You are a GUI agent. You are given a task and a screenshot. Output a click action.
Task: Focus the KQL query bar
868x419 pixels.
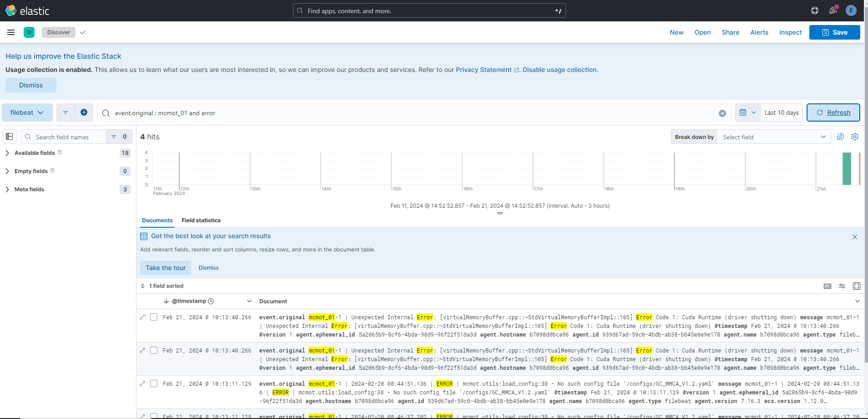(414, 112)
